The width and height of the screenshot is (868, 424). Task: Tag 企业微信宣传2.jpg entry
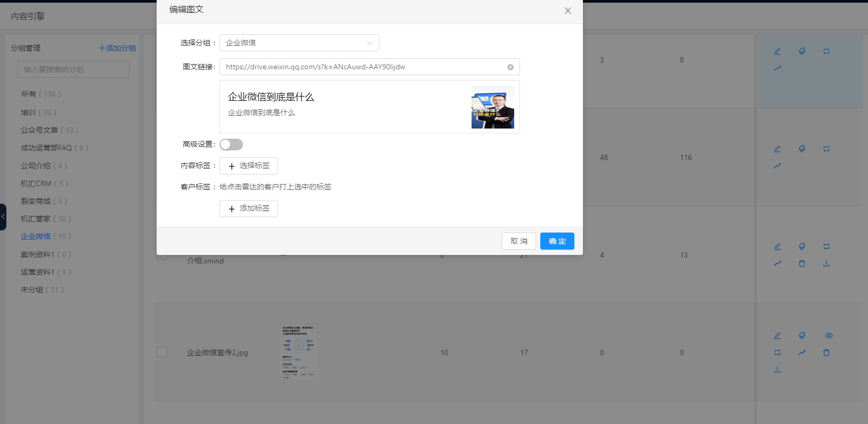click(802, 335)
